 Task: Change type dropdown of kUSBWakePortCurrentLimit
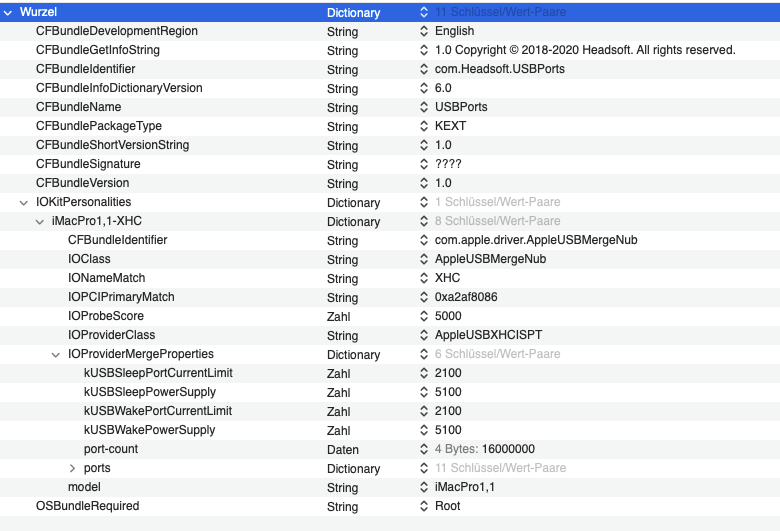[x=424, y=411]
